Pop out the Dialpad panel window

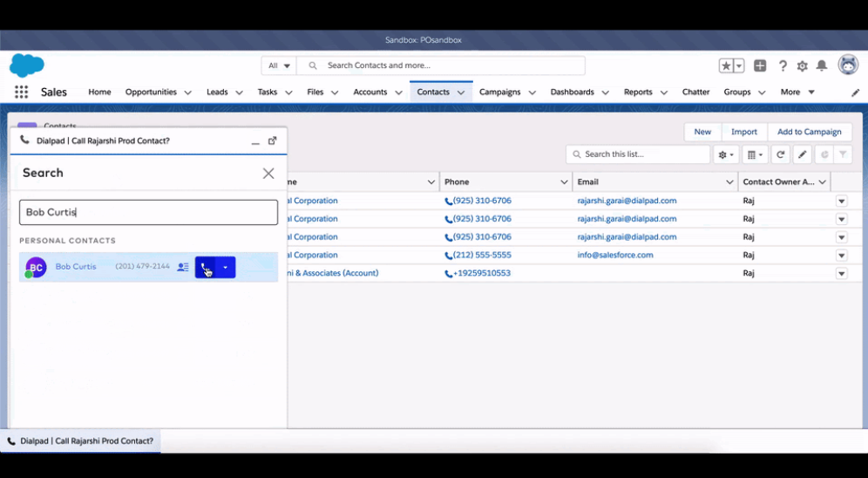coord(273,140)
